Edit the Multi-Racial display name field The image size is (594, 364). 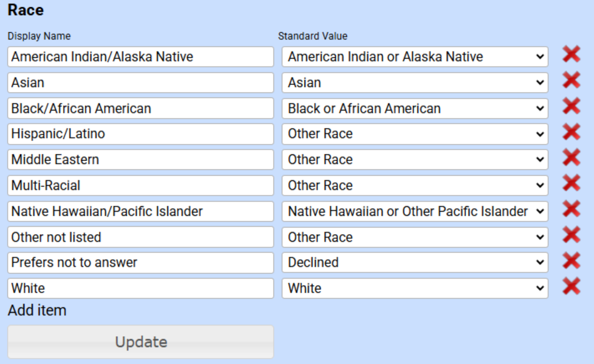141,186
